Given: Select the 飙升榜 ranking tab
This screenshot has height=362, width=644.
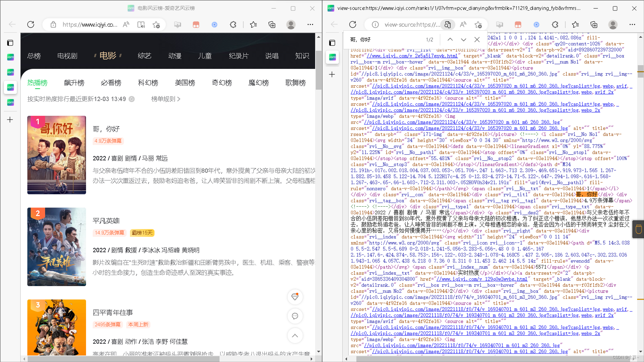Looking at the screenshot, I should 74,83.
